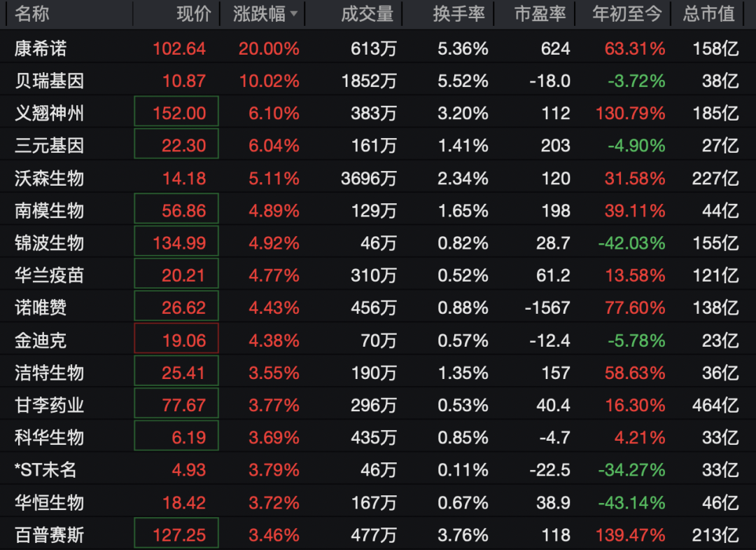Viewport: 756px width, 550px height.
Task: Select the 613万 volume cell
Action: coord(374,48)
